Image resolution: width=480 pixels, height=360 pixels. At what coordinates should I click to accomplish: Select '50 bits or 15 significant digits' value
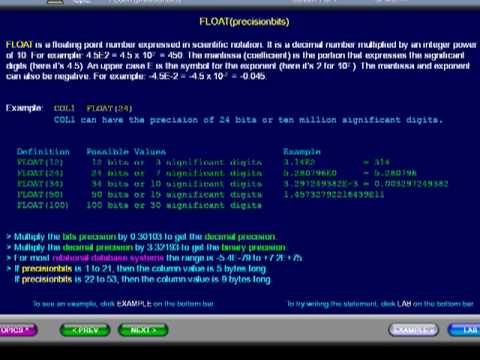(177, 194)
